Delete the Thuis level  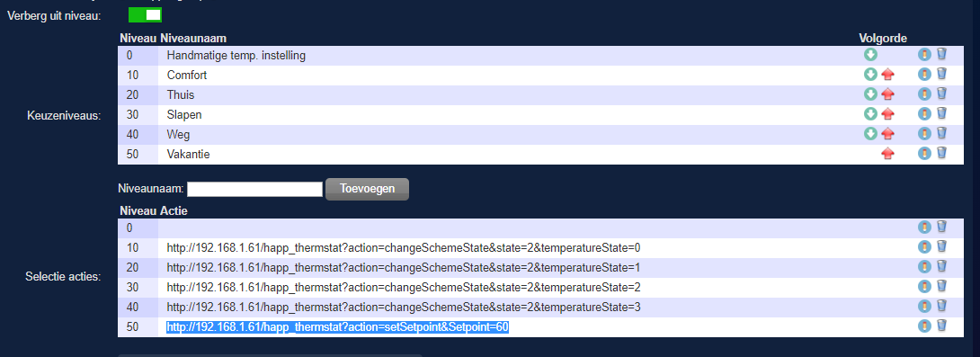pos(942,94)
